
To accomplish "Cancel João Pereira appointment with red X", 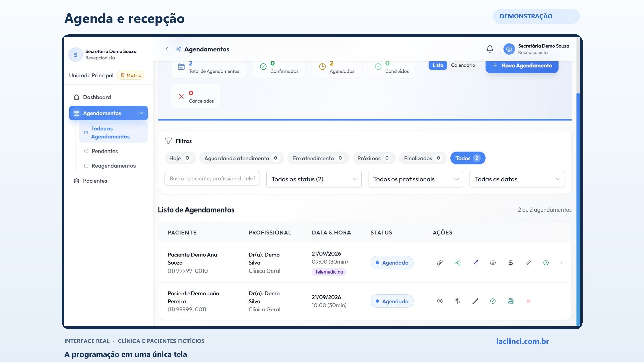I will pyautogui.click(x=528, y=301).
